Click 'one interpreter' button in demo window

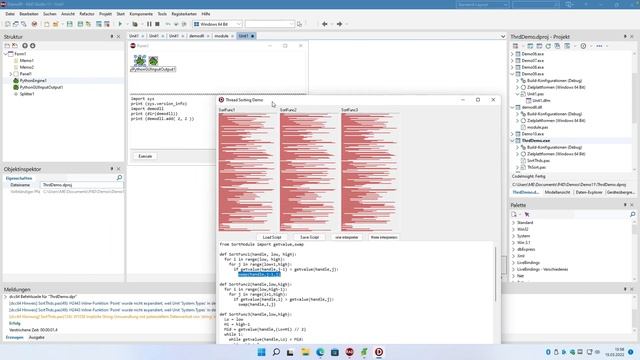(347, 237)
